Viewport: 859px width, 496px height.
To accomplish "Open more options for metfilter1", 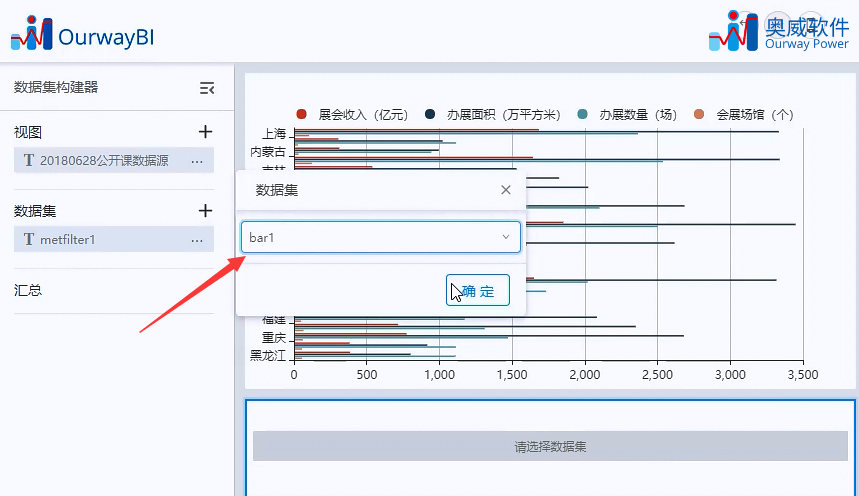I will coord(197,240).
